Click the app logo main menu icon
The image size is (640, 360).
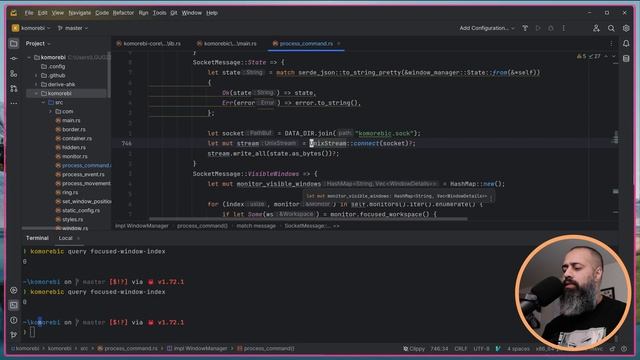point(13,13)
